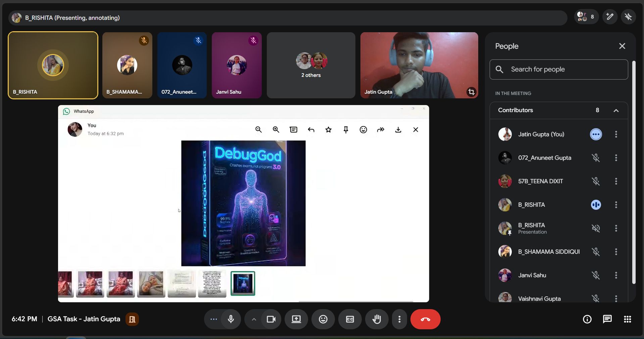Open more options for Jatin Gupta (You)
This screenshot has width=644, height=339.
616,134
